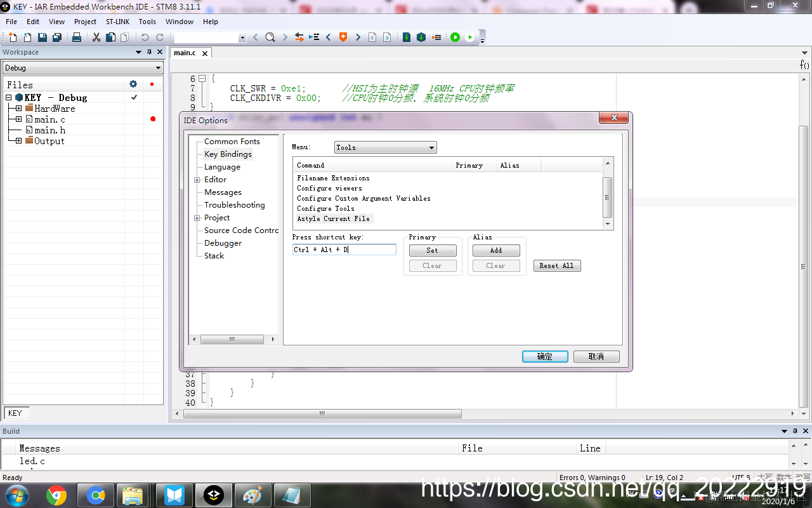Debug without downloading icon
The image size is (812, 508).
(x=470, y=37)
